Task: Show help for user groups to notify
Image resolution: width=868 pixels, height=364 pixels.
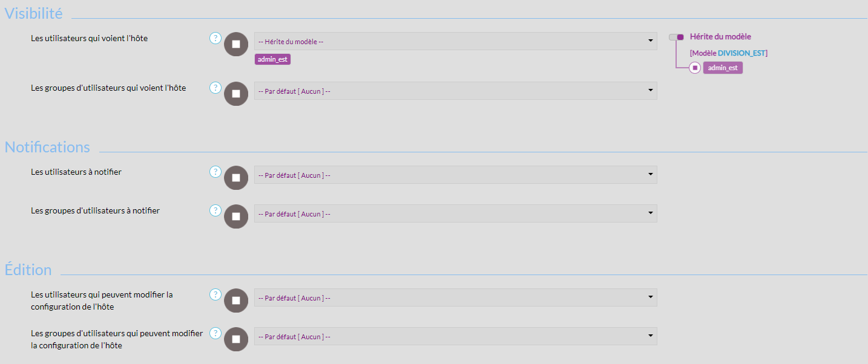Action: click(x=215, y=210)
